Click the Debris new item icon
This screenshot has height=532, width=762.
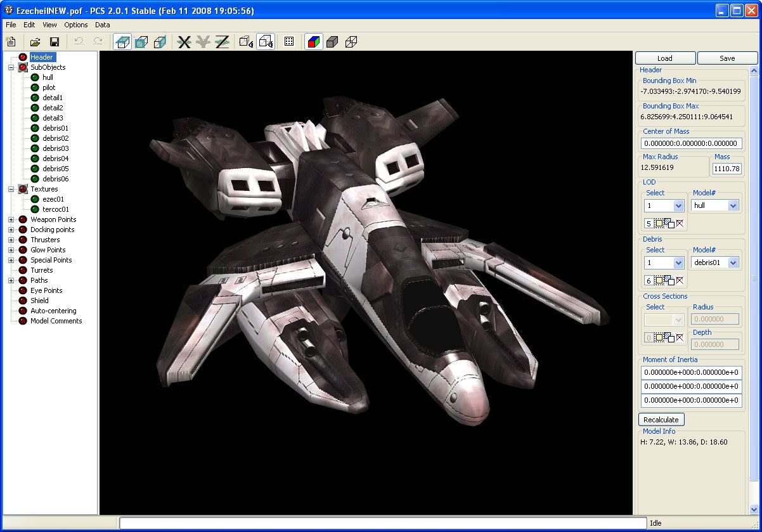click(659, 280)
